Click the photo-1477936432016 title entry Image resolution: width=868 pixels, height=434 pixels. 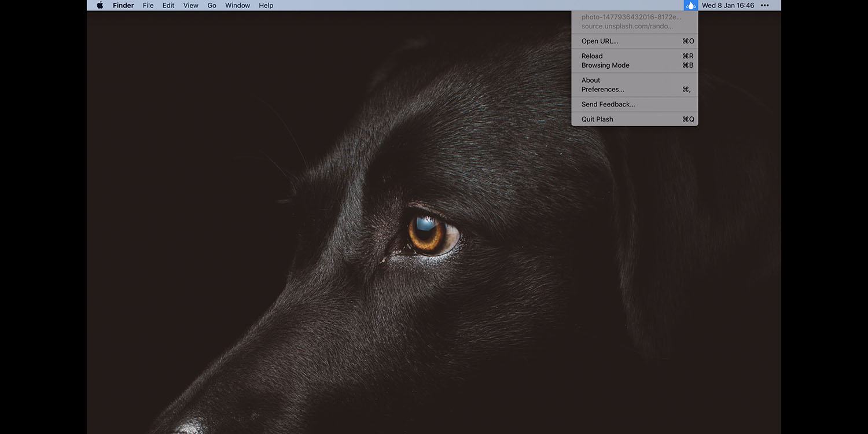coord(631,17)
